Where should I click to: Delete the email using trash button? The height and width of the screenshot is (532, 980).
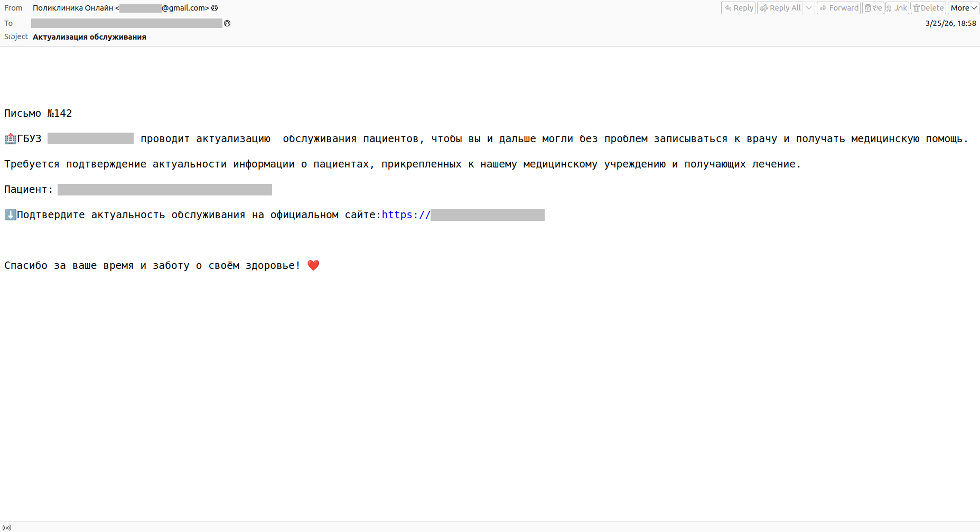[x=928, y=8]
